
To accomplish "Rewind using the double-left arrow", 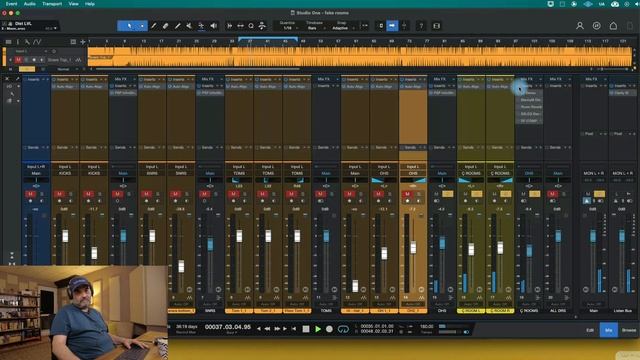I will pyautogui.click(x=267, y=329).
